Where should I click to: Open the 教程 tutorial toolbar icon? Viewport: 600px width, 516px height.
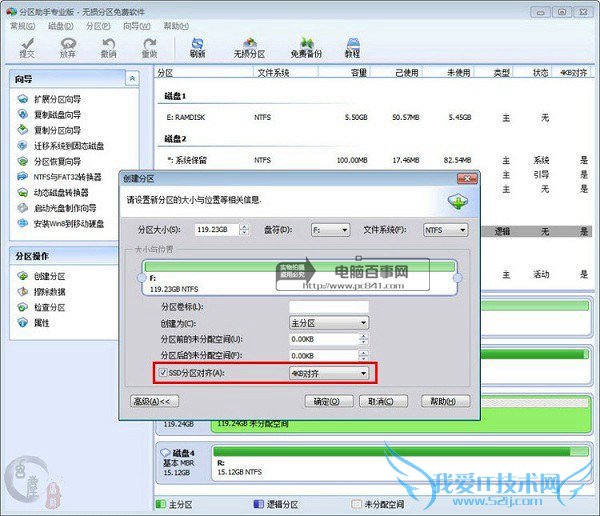coord(353,48)
